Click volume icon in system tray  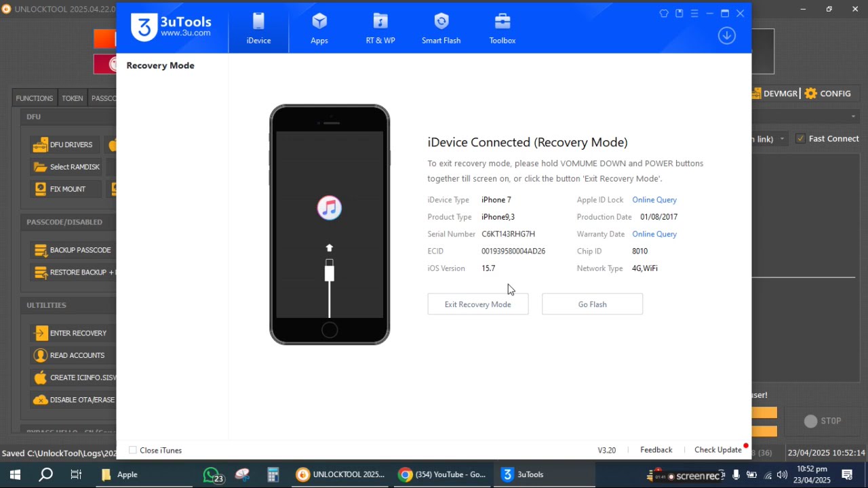pyautogui.click(x=782, y=475)
